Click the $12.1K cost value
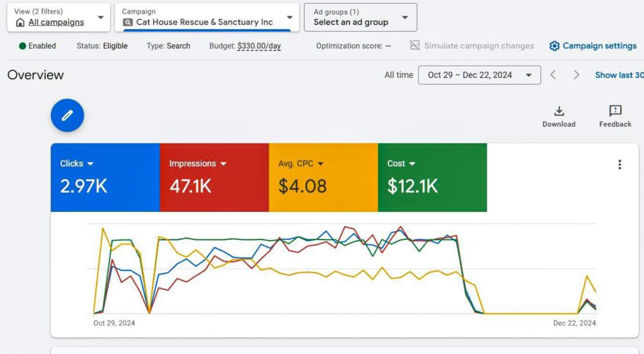Viewport: 644px width, 354px height. coord(413,187)
